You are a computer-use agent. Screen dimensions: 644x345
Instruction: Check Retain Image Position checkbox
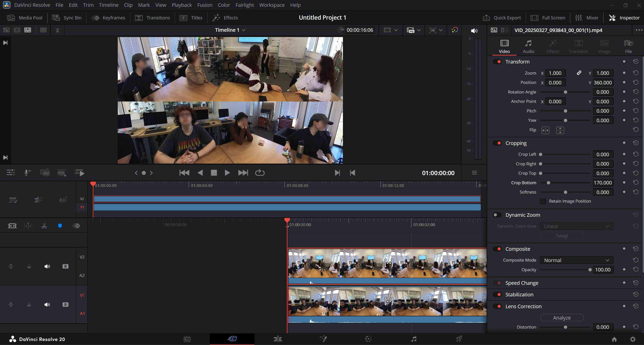pyautogui.click(x=543, y=201)
